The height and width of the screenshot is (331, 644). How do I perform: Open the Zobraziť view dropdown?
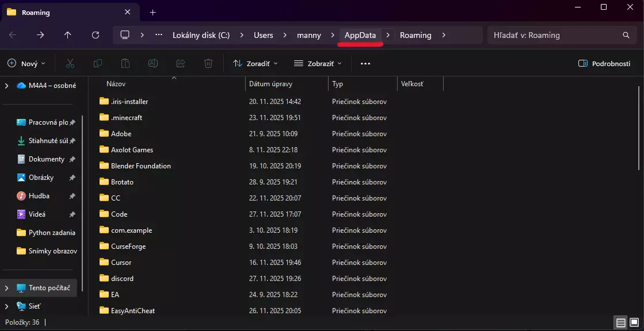318,64
